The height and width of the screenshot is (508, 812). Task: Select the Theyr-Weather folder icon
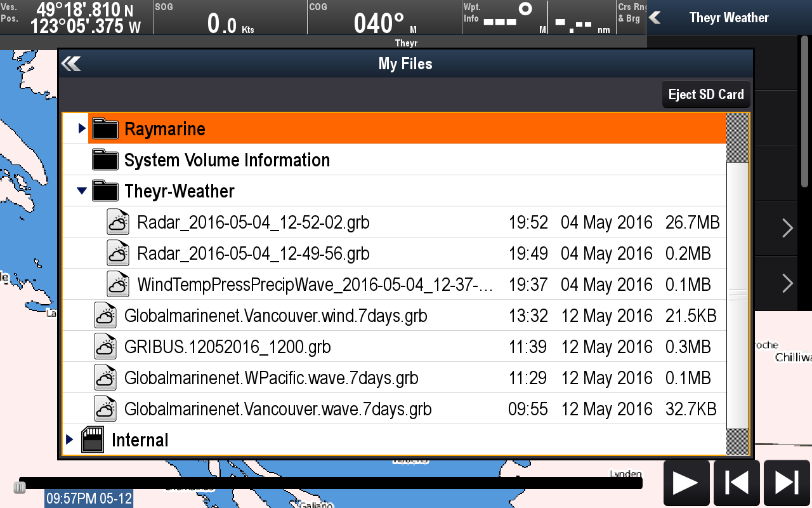105,190
